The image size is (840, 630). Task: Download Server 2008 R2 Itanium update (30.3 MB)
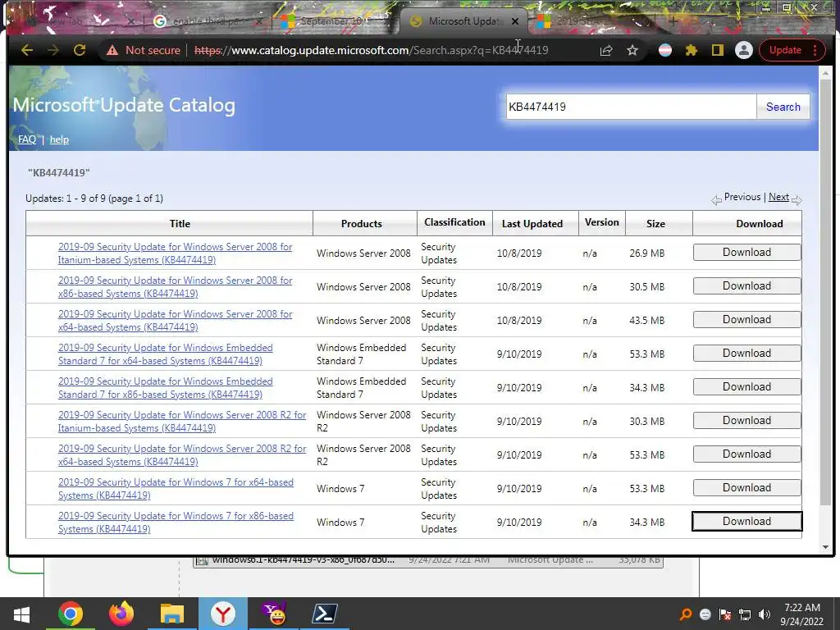[x=746, y=421]
